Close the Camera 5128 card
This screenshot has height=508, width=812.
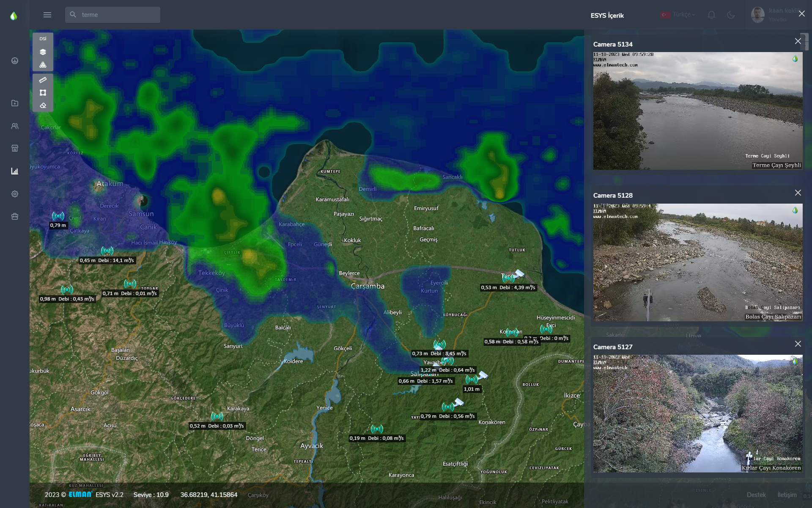pos(798,193)
